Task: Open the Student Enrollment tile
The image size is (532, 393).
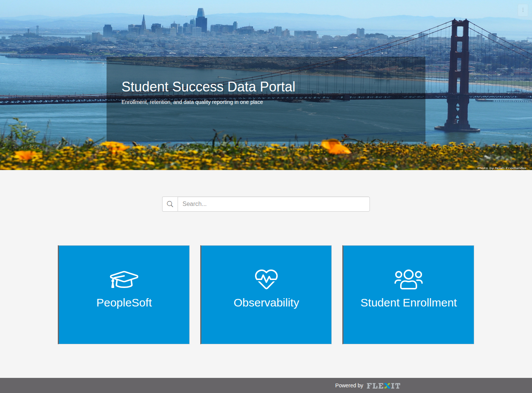Action: click(408, 295)
